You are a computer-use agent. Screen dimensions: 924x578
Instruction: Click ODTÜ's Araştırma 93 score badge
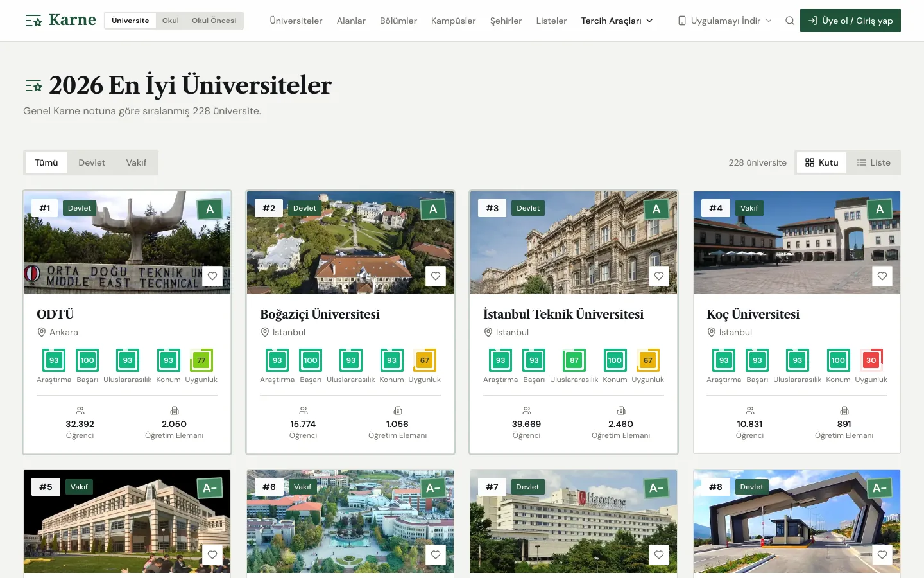point(54,360)
